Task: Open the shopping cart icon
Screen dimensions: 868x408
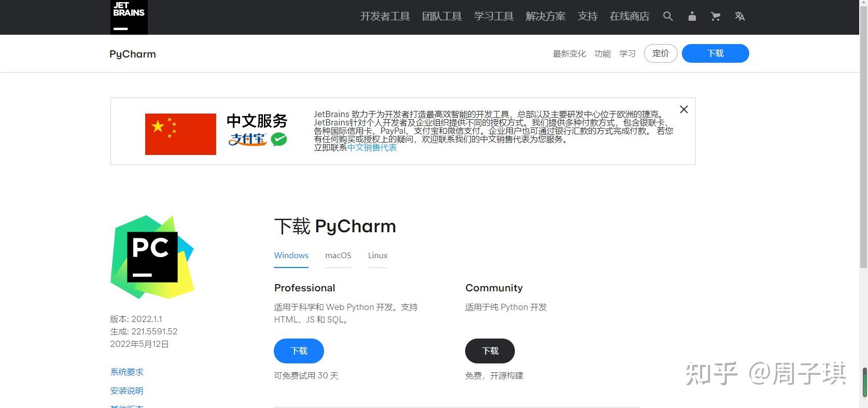Action: pos(716,17)
